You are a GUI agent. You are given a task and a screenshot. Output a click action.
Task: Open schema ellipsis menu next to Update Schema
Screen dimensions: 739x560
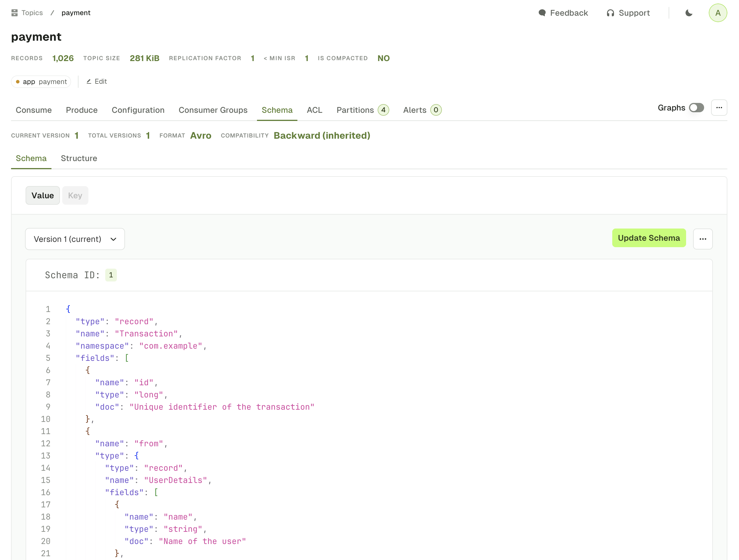[703, 239]
